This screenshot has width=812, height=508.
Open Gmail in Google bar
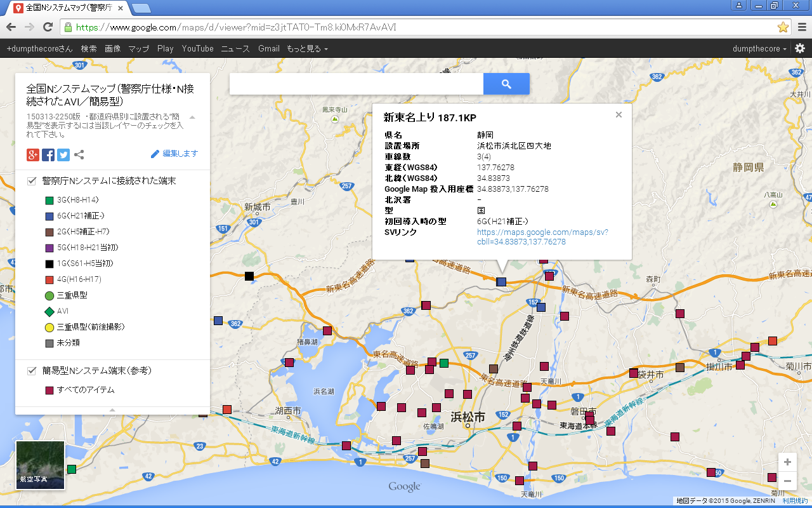269,48
